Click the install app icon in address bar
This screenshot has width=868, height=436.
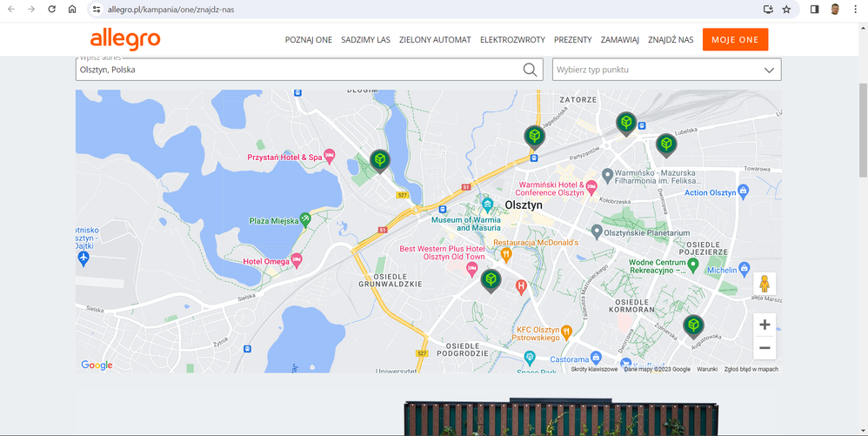pos(768,10)
